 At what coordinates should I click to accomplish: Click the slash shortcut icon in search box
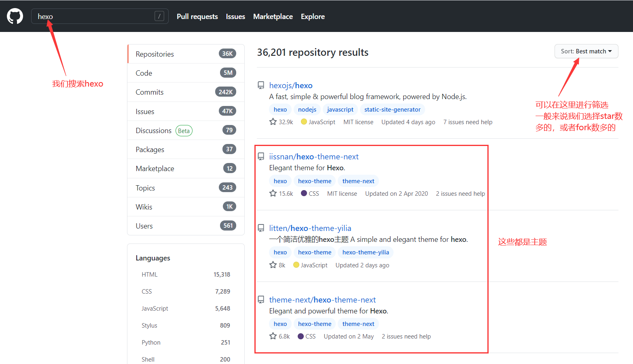pyautogui.click(x=159, y=16)
